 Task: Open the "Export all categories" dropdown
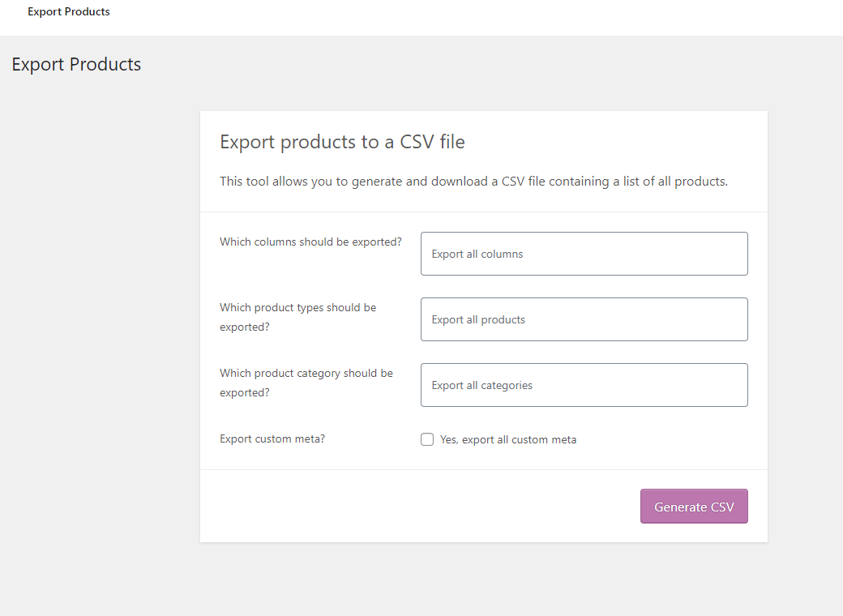coord(584,385)
